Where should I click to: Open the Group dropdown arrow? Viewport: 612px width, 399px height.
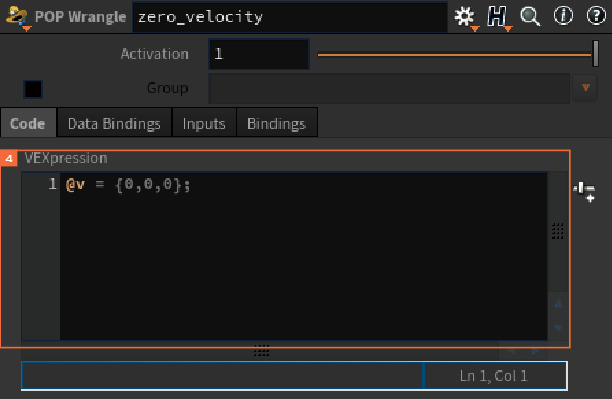click(x=585, y=88)
